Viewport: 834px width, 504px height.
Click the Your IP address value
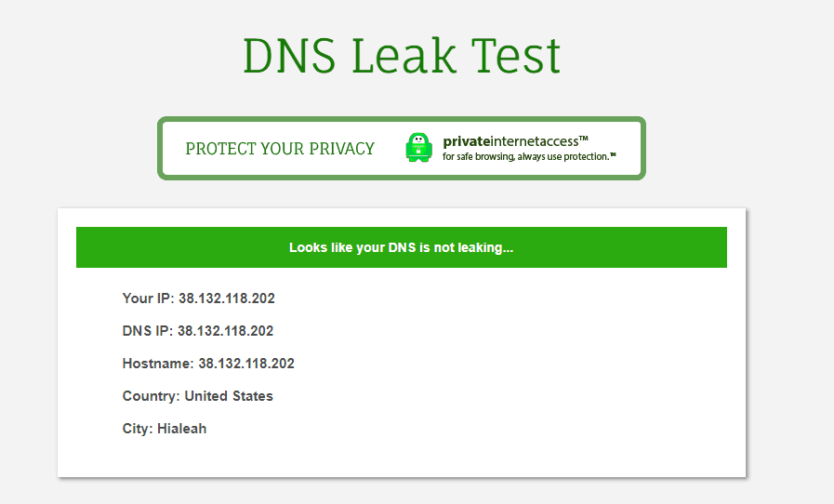(227, 298)
